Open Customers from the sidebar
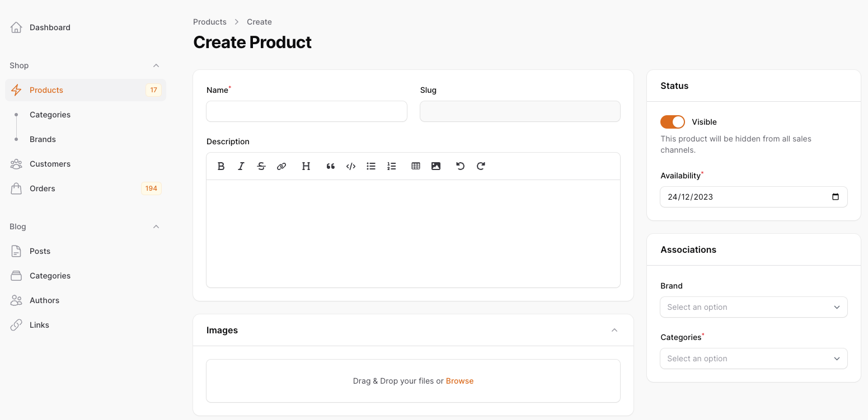Viewport: 868px width, 420px height. (x=86, y=164)
